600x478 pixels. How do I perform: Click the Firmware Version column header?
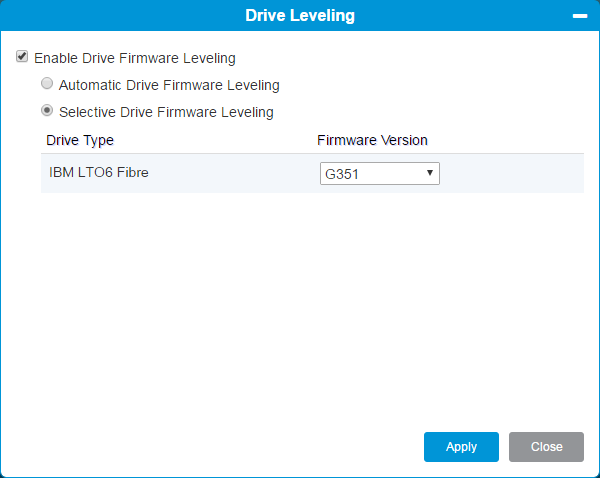pyautogui.click(x=372, y=140)
